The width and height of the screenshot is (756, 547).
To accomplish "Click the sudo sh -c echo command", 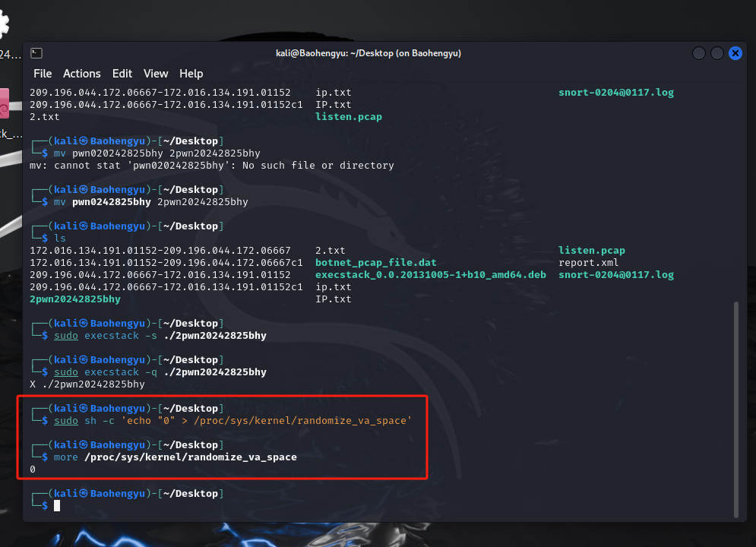I will (x=232, y=421).
